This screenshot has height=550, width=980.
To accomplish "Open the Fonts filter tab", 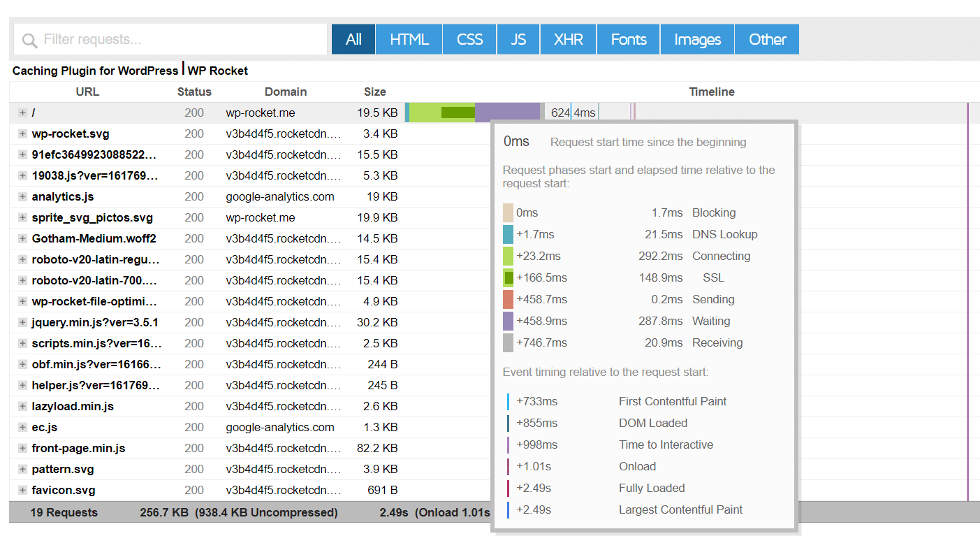I will click(628, 40).
